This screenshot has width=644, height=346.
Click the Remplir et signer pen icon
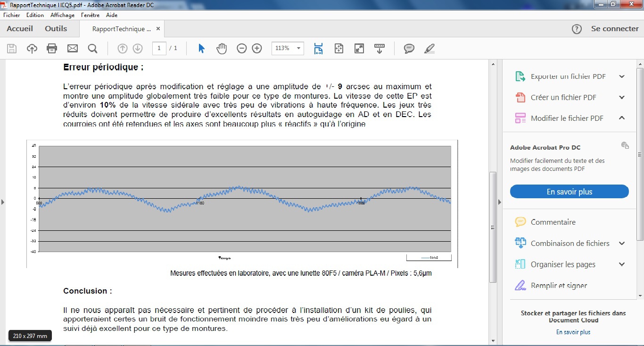coord(520,285)
